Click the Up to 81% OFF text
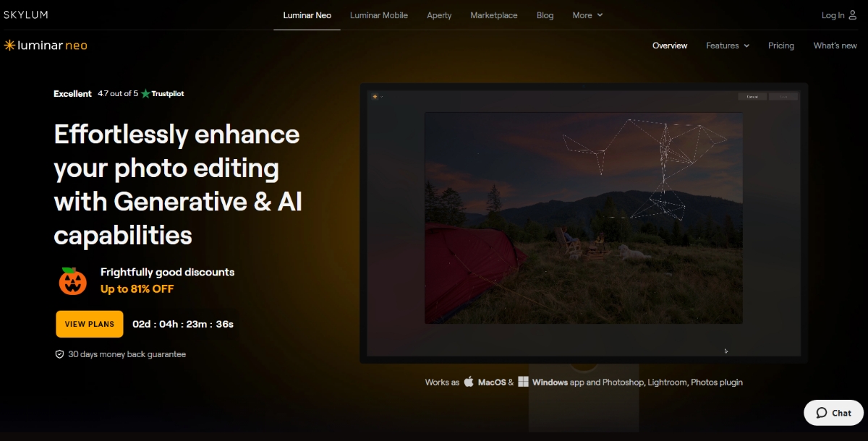The width and height of the screenshot is (868, 441). [137, 289]
